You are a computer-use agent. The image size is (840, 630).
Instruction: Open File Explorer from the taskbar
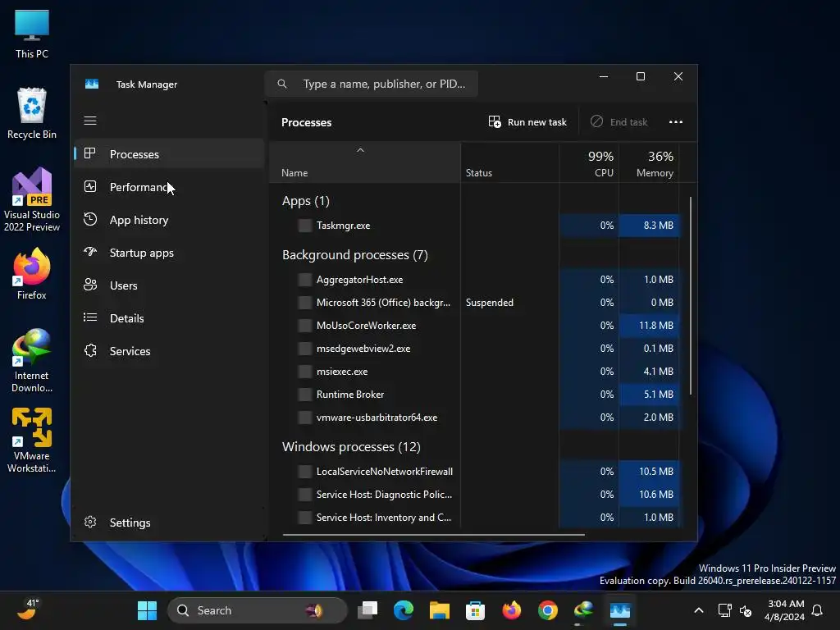(x=440, y=610)
